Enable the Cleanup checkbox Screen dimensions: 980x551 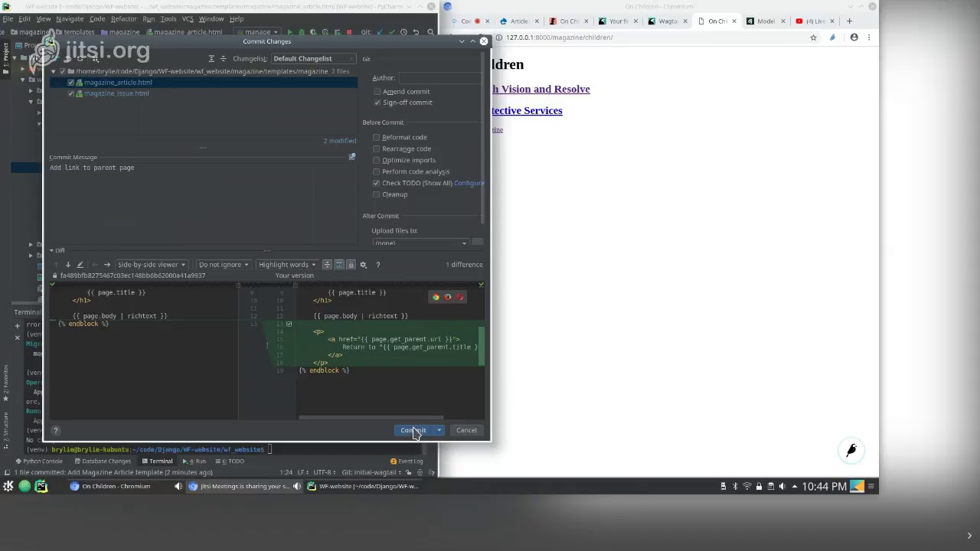(376, 195)
